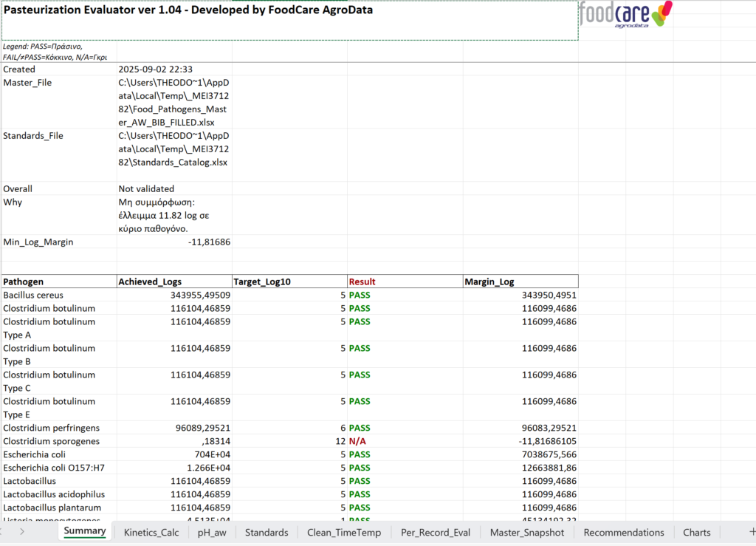
Task: Select Clostridium botulinum Type B cell
Action: (59, 355)
